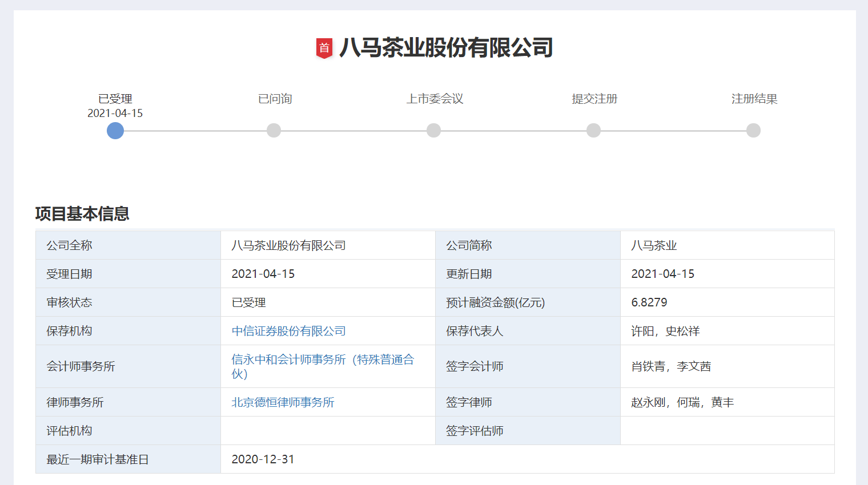Select the 肖铁青，李文茜 signing accountants cell

[x=671, y=366]
